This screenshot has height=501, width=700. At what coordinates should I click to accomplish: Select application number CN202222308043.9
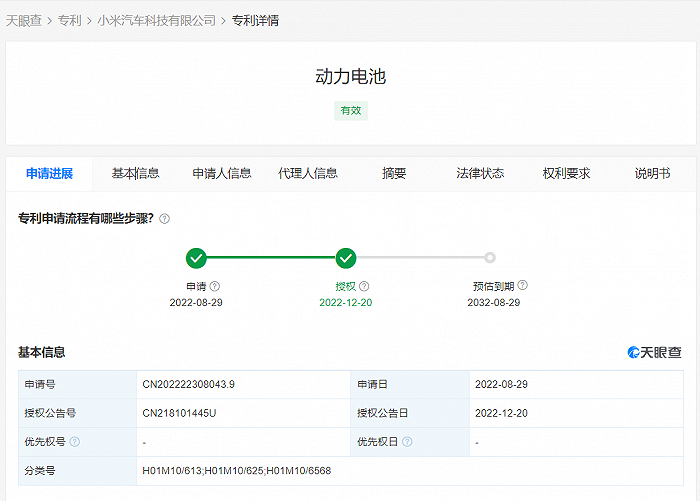click(x=188, y=384)
